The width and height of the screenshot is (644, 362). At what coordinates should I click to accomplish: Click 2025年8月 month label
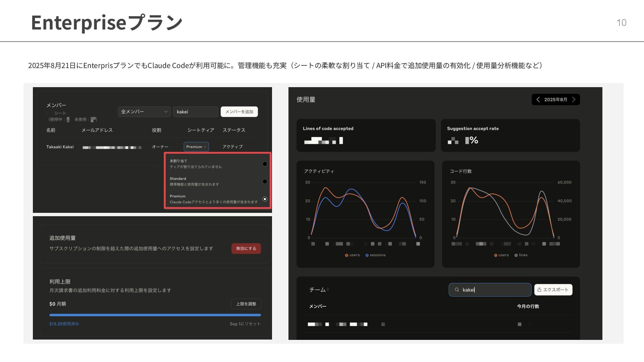(x=556, y=100)
